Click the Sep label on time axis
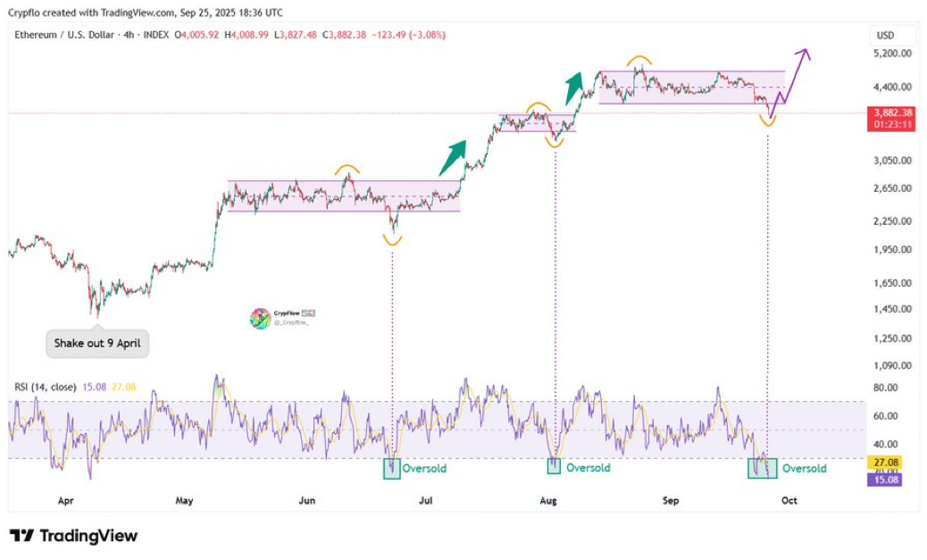This screenshot has height=560, width=927. pyautogui.click(x=671, y=500)
